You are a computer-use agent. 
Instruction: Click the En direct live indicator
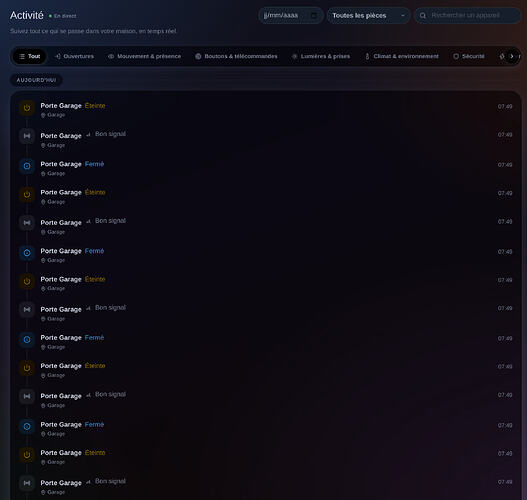coord(63,16)
